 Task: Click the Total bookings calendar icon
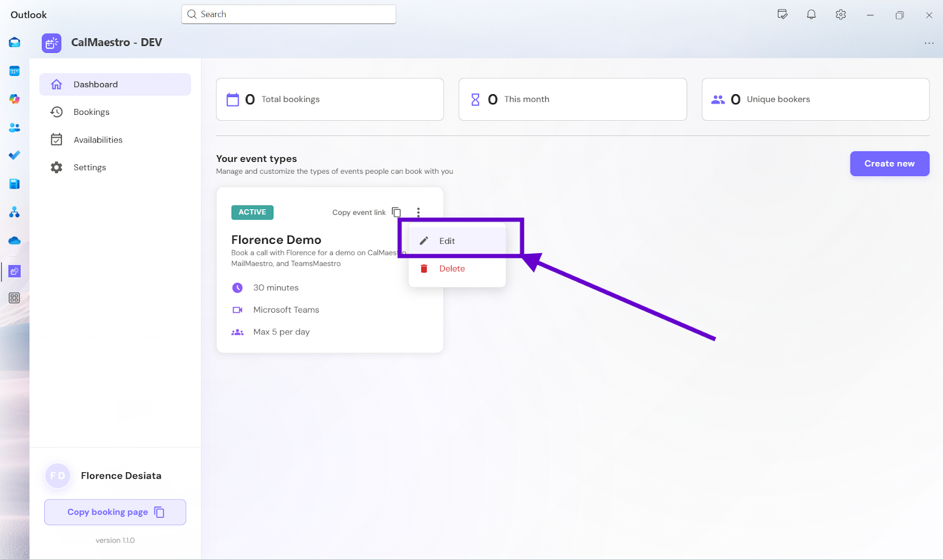[233, 100]
